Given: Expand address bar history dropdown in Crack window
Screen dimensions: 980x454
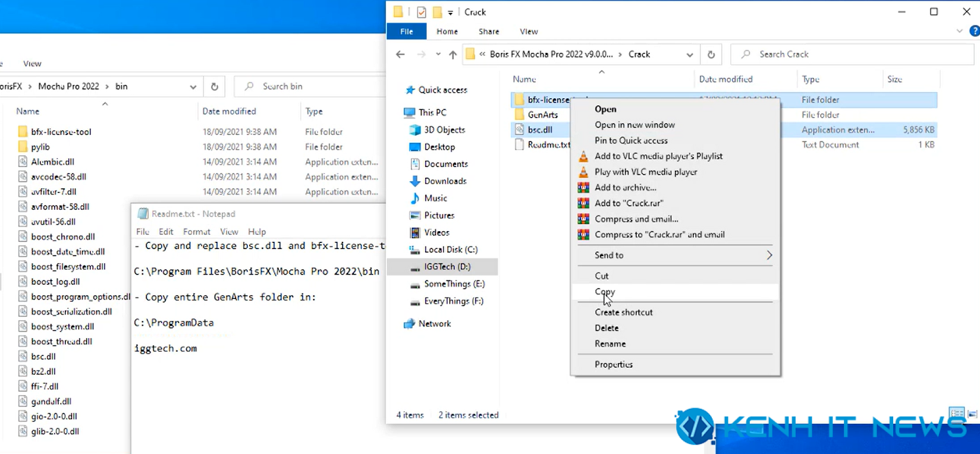Looking at the screenshot, I should [690, 54].
